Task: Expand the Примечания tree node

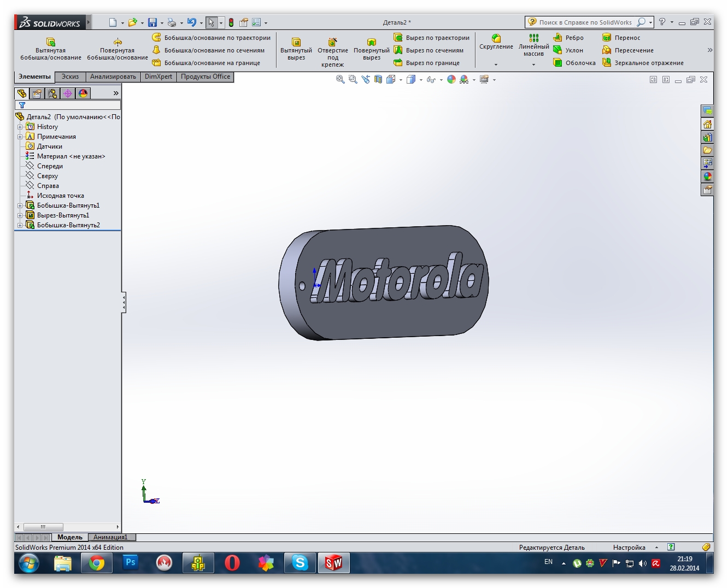Action: (20, 137)
